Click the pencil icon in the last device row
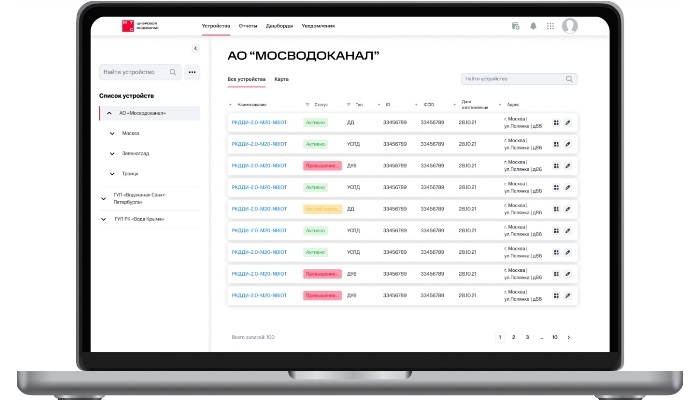This screenshot has height=400, width=700. tap(568, 296)
